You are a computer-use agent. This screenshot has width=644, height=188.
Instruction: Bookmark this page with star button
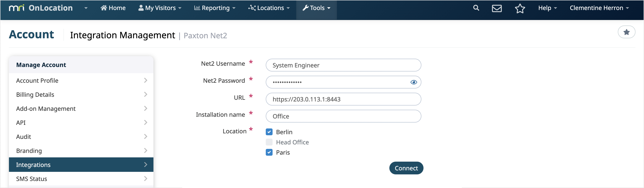coord(626,32)
